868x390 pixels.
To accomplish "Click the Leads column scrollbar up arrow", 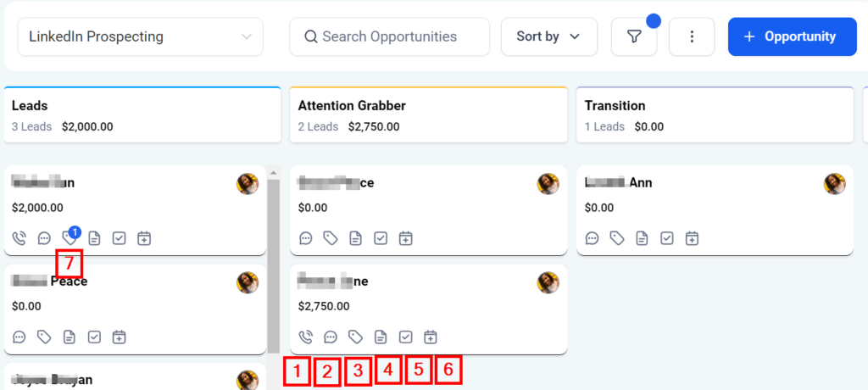I will pyautogui.click(x=273, y=173).
